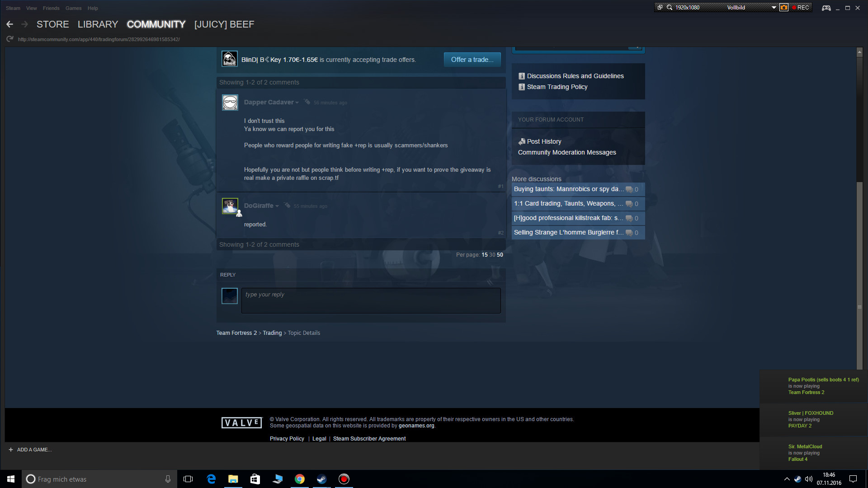Set comments per page to 50

point(500,255)
